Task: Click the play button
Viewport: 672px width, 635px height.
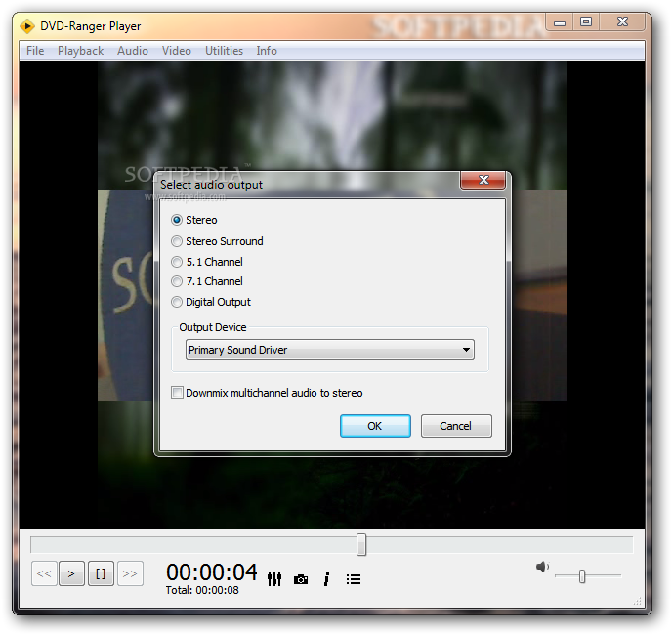Action: [71, 573]
